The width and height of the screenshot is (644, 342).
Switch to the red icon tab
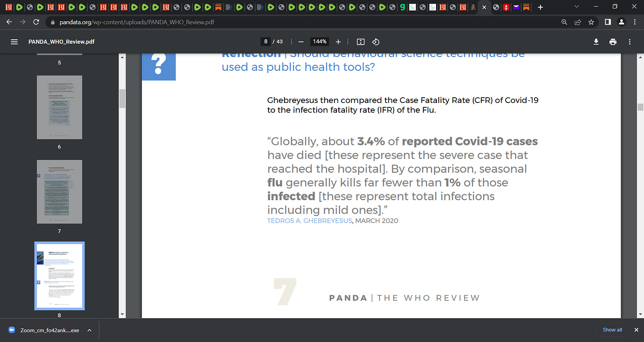[506, 8]
